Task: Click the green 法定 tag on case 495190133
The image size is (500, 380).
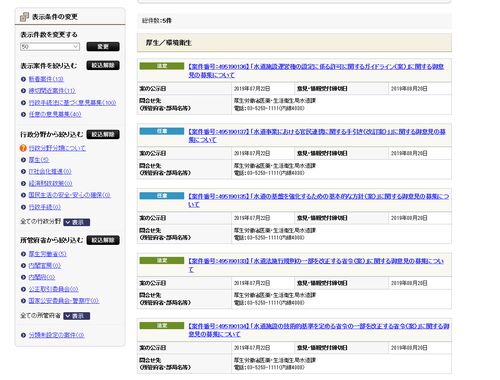Action: tap(162, 260)
